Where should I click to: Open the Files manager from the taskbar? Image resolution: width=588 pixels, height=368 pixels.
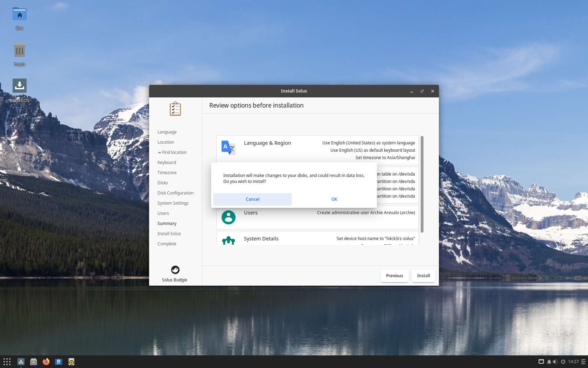pos(34,362)
